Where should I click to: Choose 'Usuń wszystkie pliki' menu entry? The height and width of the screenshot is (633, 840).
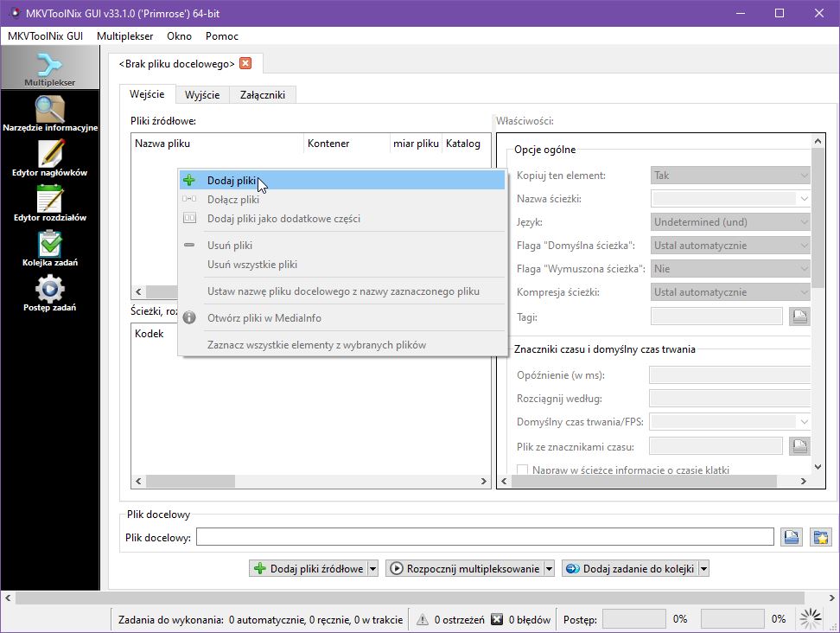(x=342, y=265)
